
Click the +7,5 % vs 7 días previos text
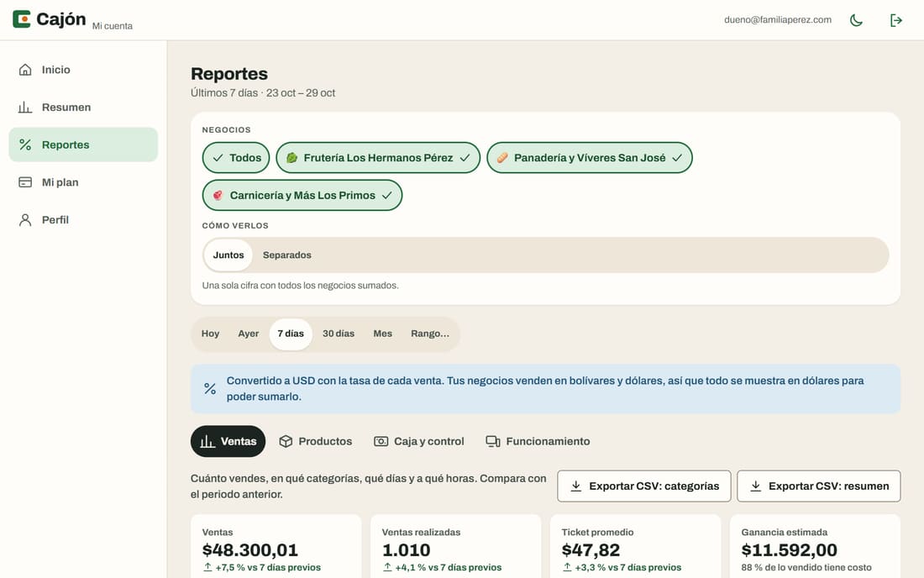(268, 567)
